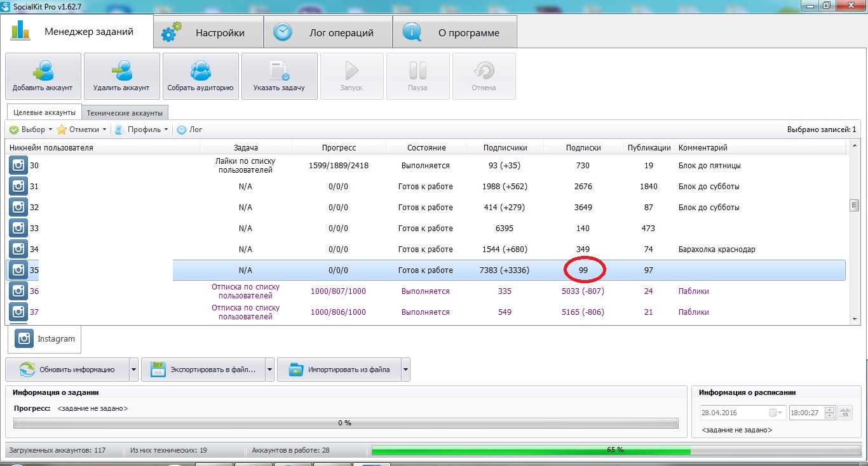This screenshot has height=466, width=868.
Task: Click Instagram icon of account 36
Action: pos(18,291)
